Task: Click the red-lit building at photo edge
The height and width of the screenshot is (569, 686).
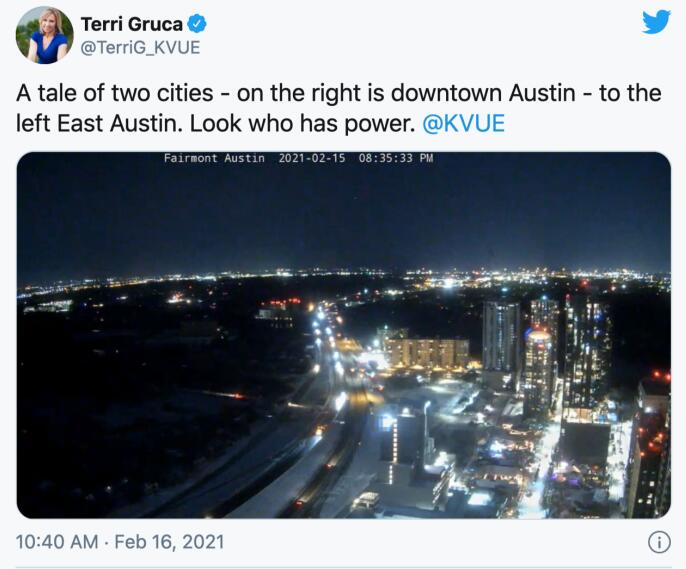Action: [651, 444]
